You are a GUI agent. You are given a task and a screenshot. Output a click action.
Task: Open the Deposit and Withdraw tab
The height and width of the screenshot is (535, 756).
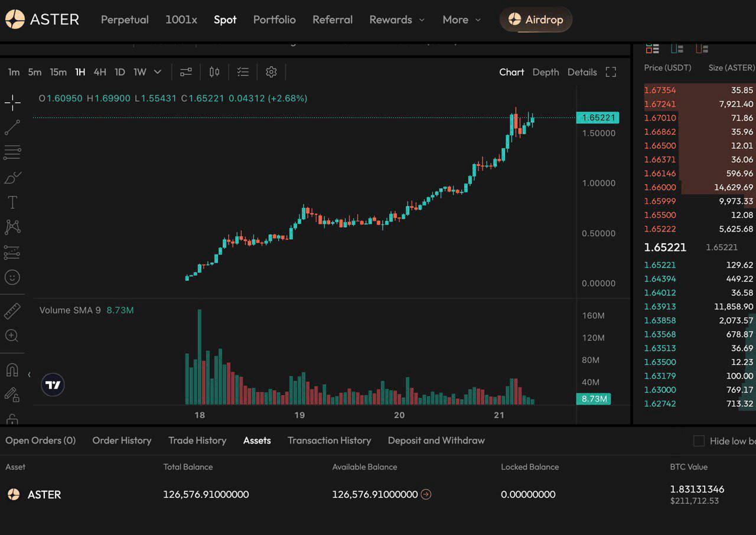436,441
